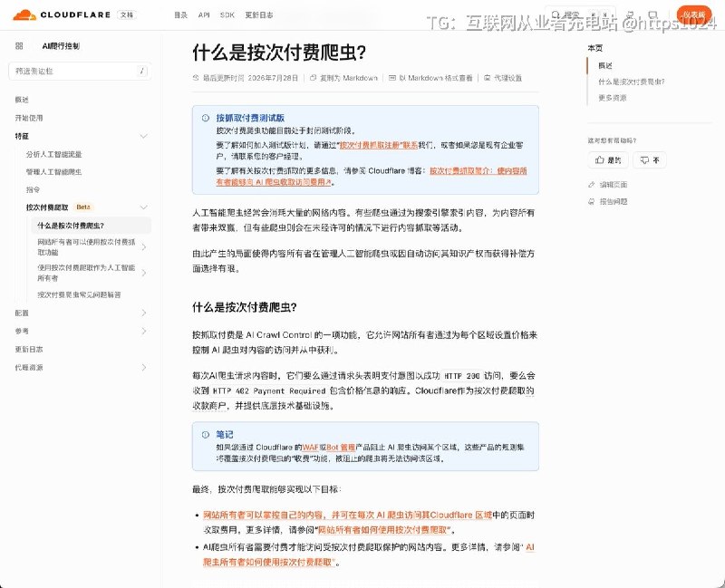This screenshot has height=588, width=725.
Task: Click the Beta badge in the sidebar
Action: pyautogui.click(x=83, y=207)
